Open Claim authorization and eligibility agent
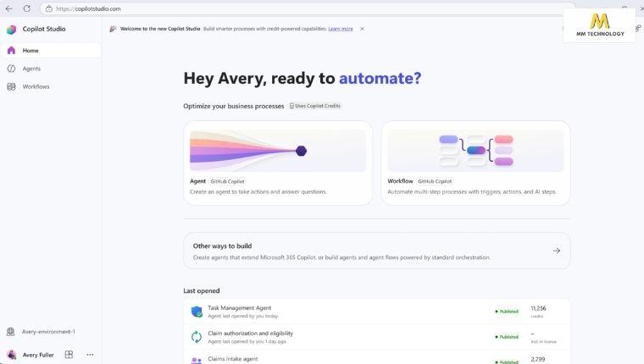The image size is (644, 364). tap(376, 337)
